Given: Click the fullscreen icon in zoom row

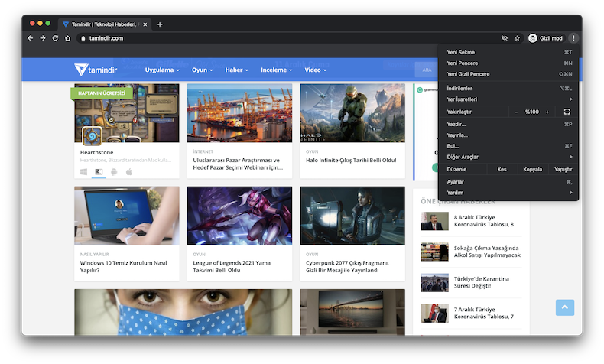Looking at the screenshot, I should [x=567, y=112].
